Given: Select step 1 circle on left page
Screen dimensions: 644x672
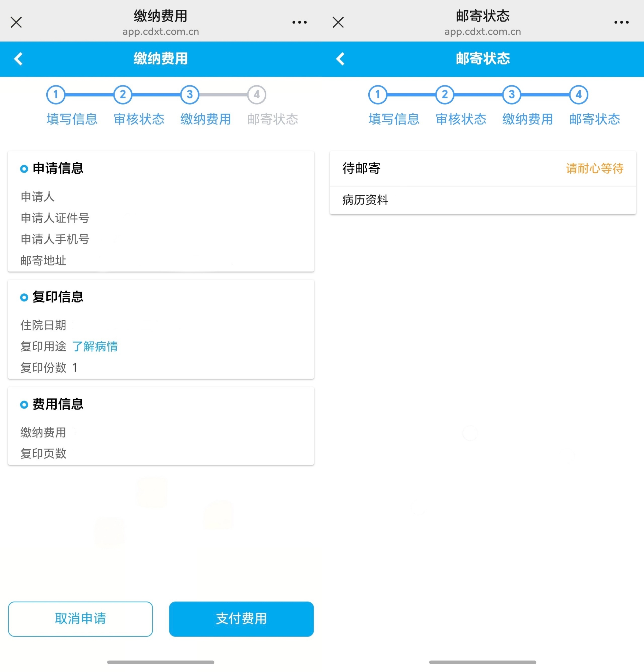Looking at the screenshot, I should click(x=56, y=95).
